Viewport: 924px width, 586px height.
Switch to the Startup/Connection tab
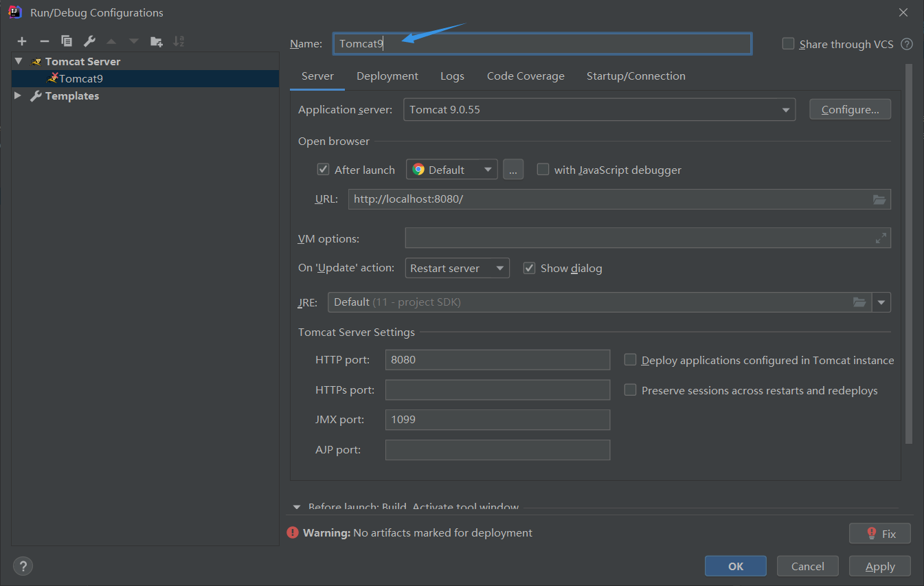click(x=635, y=76)
